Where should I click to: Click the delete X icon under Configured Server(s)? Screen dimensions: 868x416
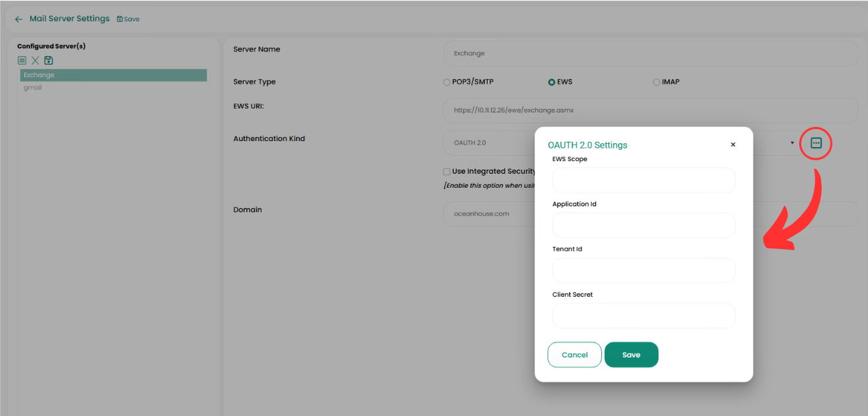(35, 60)
